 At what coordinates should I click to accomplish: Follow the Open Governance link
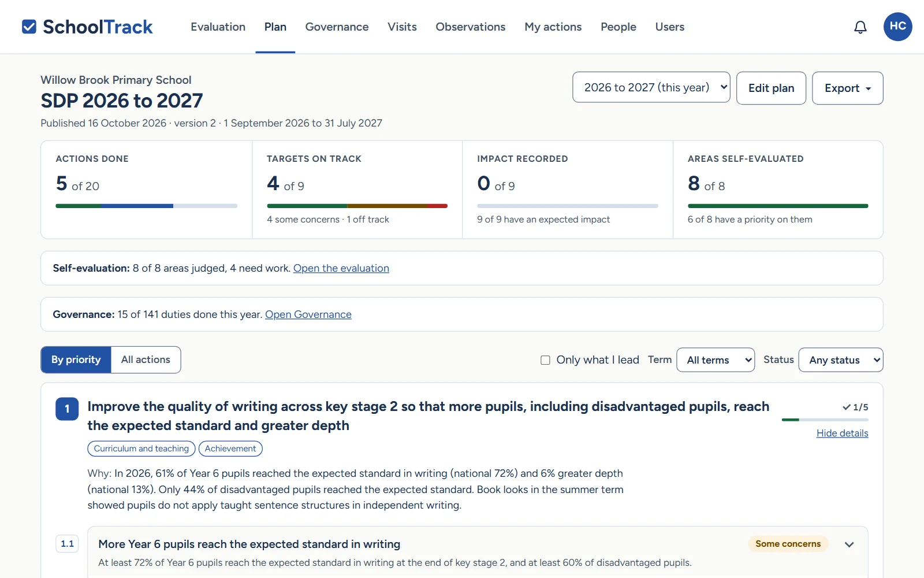pos(308,314)
